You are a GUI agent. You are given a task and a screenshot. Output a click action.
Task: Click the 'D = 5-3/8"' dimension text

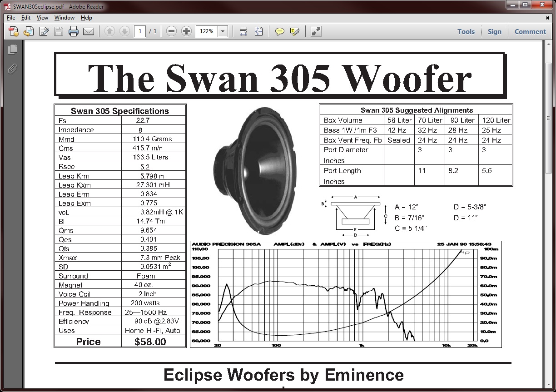point(470,207)
